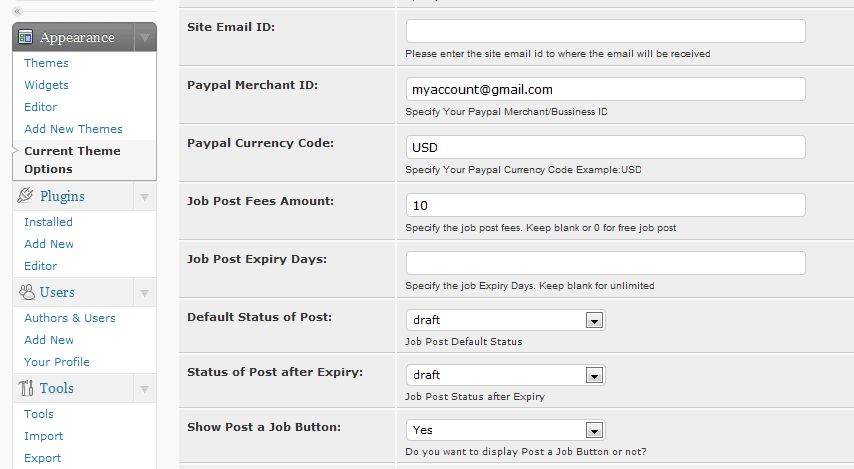
Task: Click the Tools wrench icon
Action: coord(26,388)
